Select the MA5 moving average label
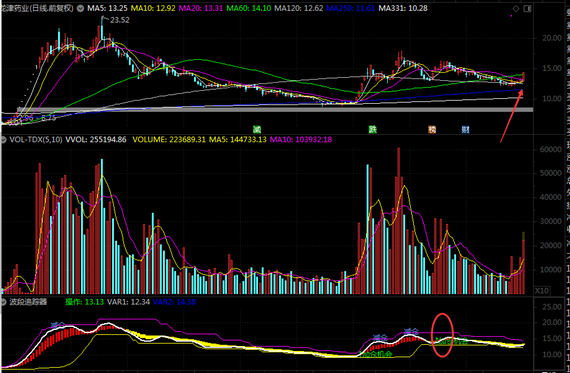The height and width of the screenshot is (373, 570). tap(107, 8)
